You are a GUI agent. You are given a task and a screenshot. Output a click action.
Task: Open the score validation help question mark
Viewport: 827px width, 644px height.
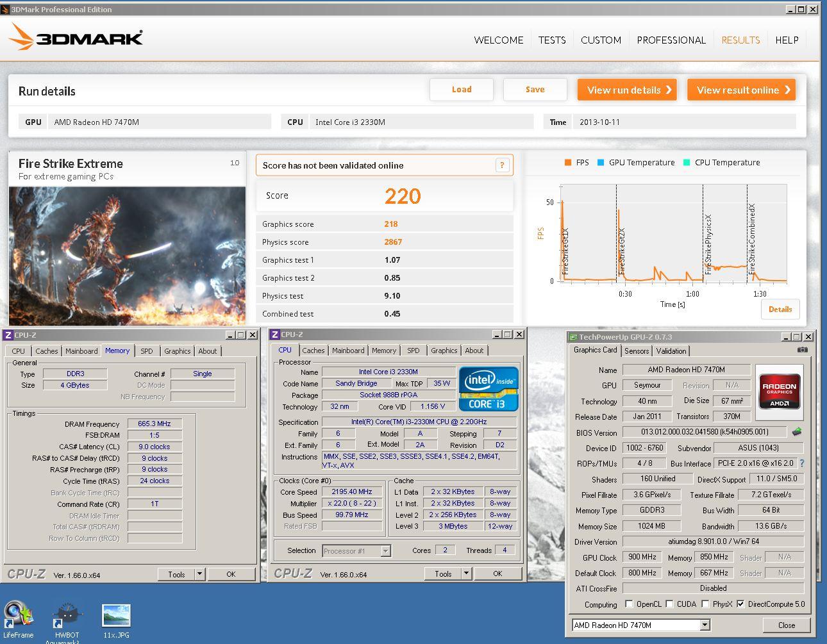click(502, 165)
